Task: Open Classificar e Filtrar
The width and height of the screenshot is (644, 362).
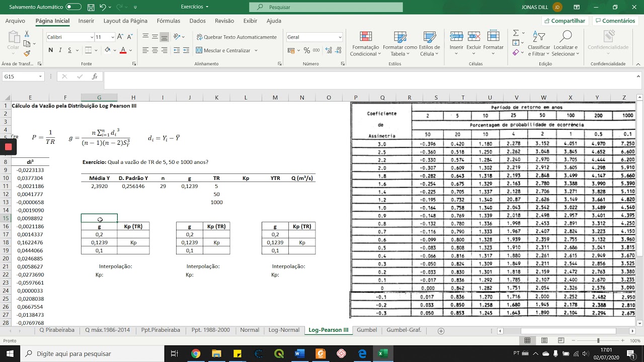Action: [x=539, y=44]
